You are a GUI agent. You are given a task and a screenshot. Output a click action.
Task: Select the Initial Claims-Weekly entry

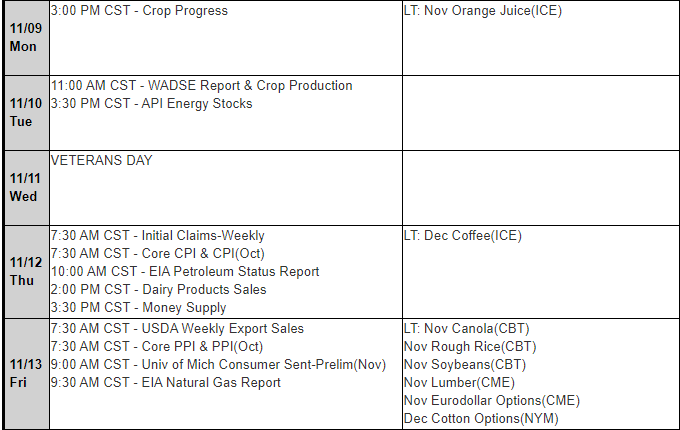pyautogui.click(x=157, y=236)
